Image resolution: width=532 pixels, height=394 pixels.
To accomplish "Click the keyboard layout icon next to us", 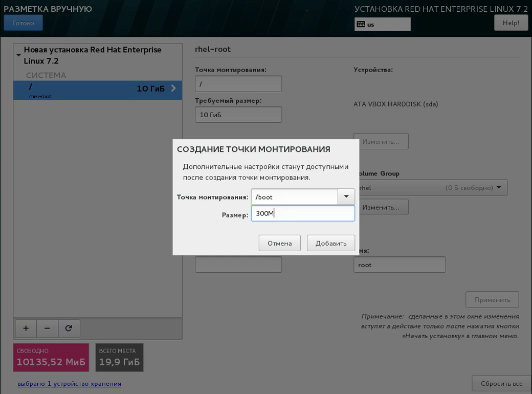I will 361,25.
